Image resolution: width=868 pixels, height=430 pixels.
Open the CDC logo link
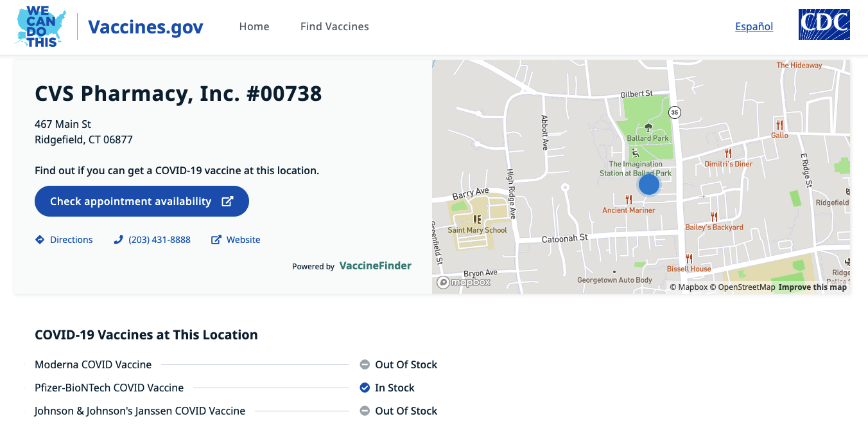pos(824,24)
